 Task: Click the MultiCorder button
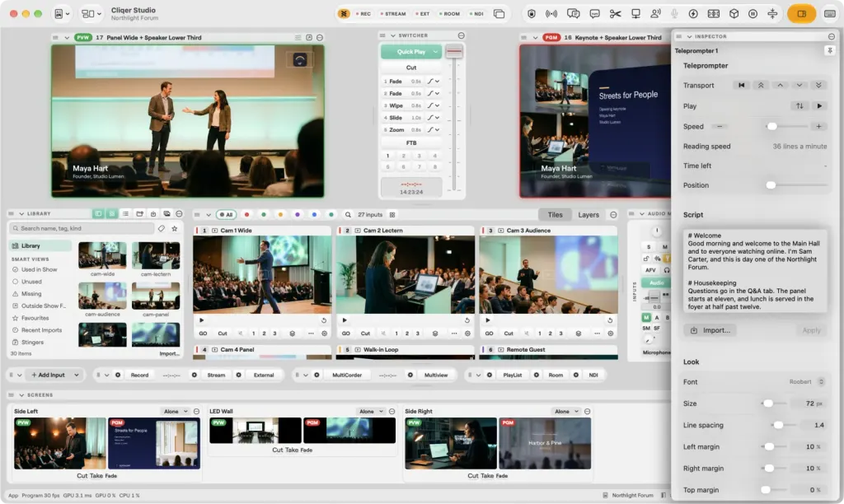[347, 375]
